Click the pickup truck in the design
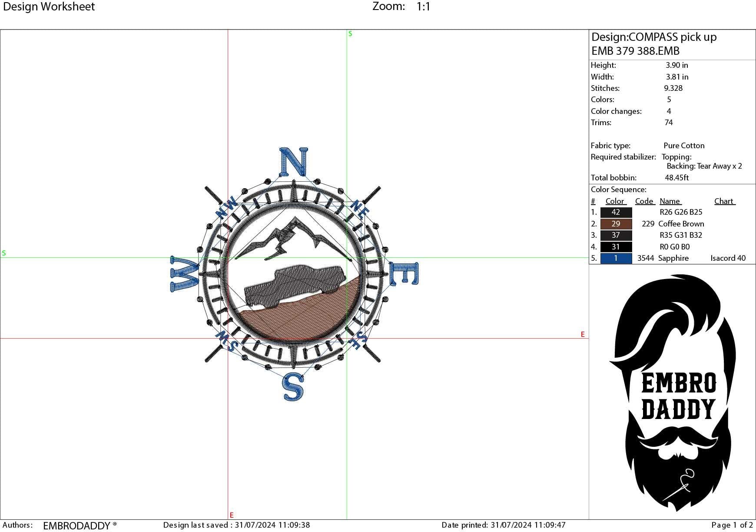 [295, 286]
